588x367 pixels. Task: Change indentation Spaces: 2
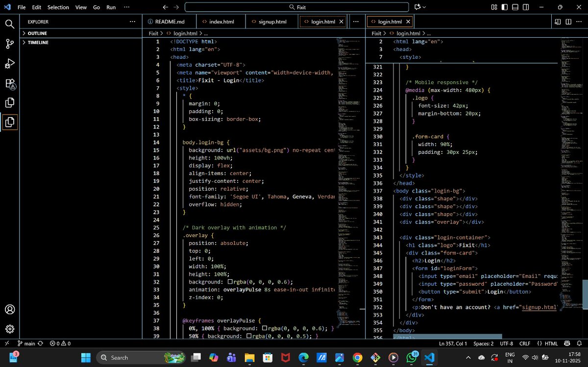coord(483,343)
